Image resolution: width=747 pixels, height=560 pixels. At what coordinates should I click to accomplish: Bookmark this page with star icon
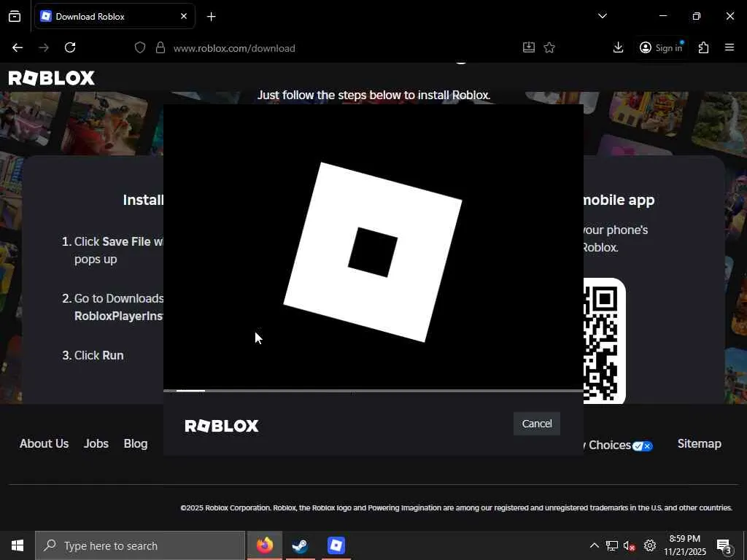click(549, 47)
